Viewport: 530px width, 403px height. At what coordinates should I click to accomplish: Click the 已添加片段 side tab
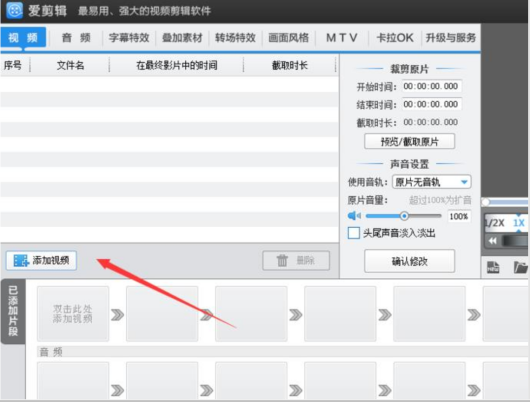click(x=13, y=311)
